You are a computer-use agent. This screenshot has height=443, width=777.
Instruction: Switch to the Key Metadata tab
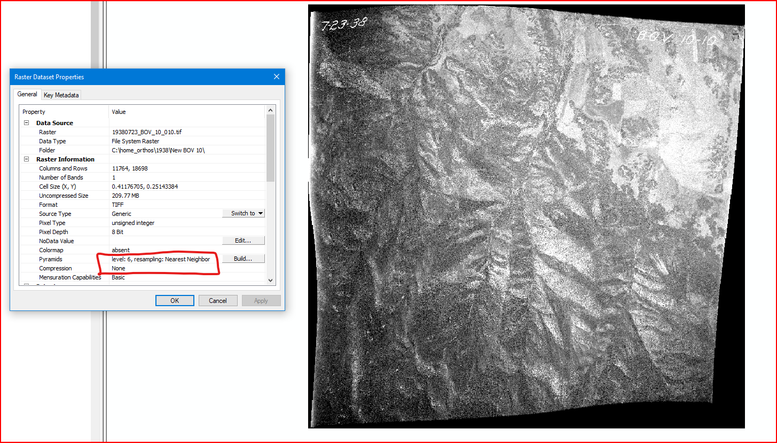(61, 95)
